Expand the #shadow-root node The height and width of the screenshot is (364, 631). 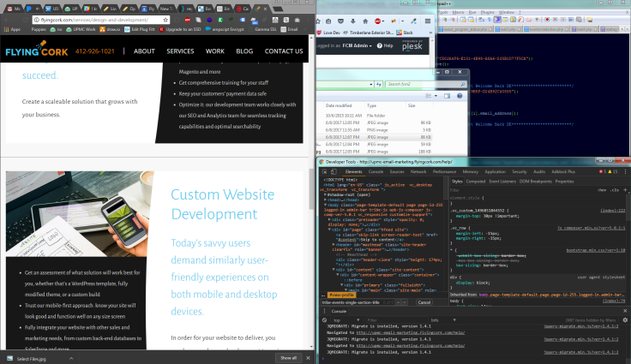(x=325, y=194)
